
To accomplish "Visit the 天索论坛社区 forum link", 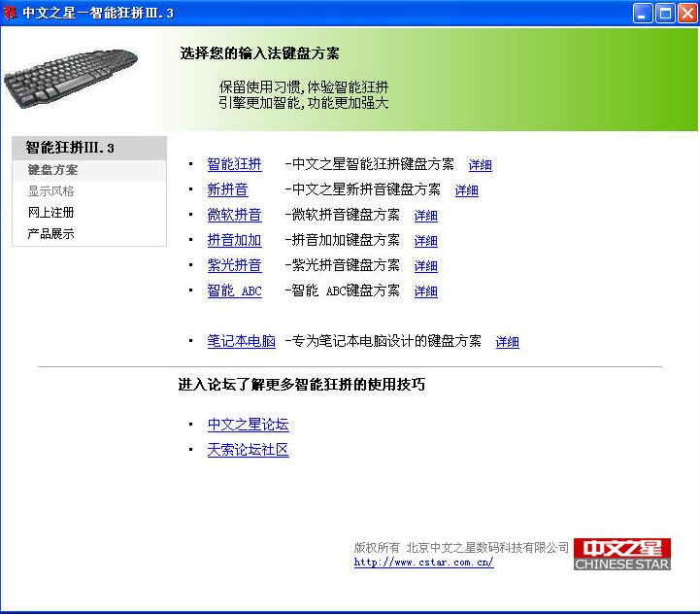I will 249,449.
